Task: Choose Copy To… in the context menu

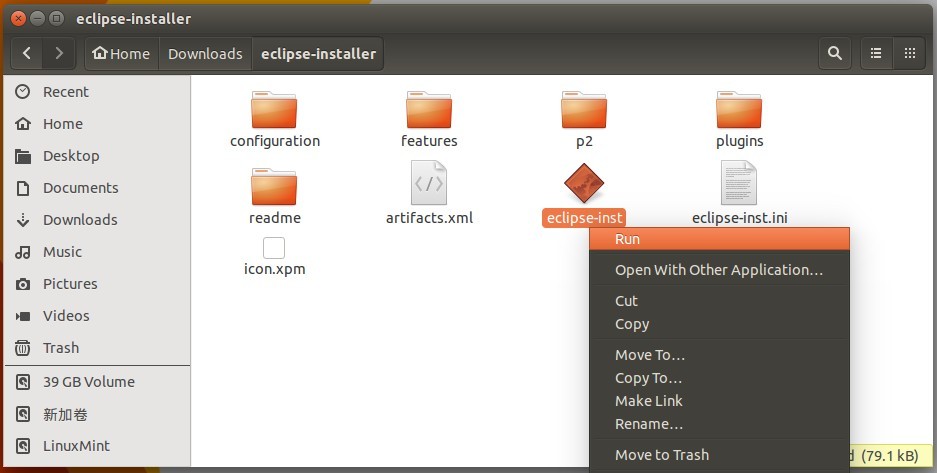Action: point(719,378)
